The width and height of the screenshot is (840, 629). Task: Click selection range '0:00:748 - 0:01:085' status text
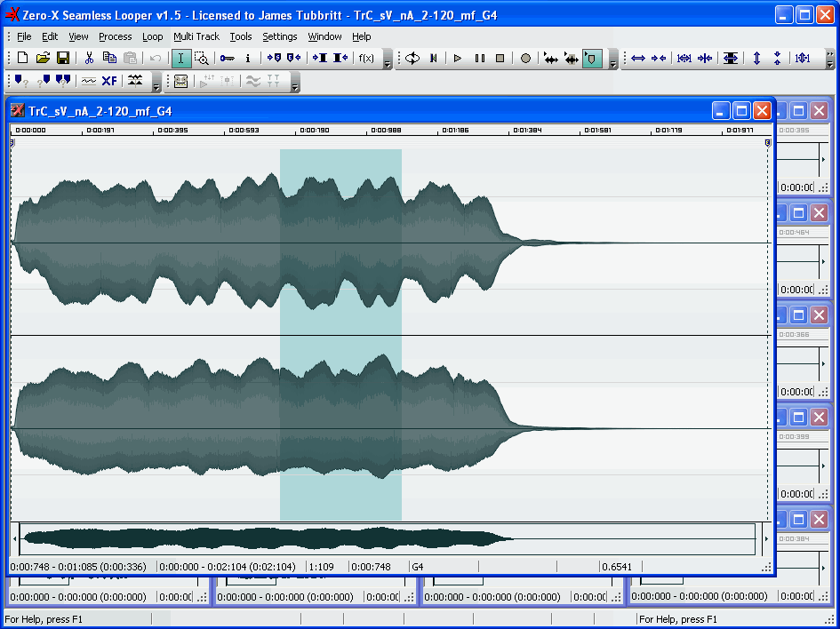78,567
